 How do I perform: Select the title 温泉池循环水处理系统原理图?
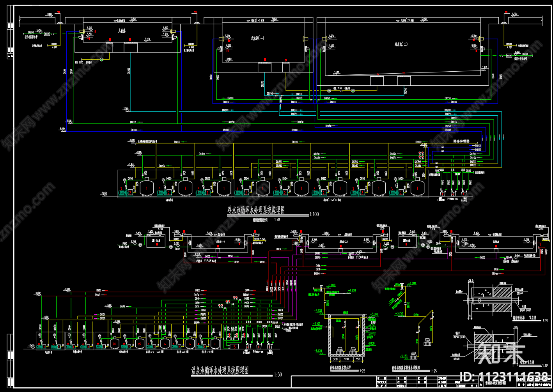(x=220, y=371)
